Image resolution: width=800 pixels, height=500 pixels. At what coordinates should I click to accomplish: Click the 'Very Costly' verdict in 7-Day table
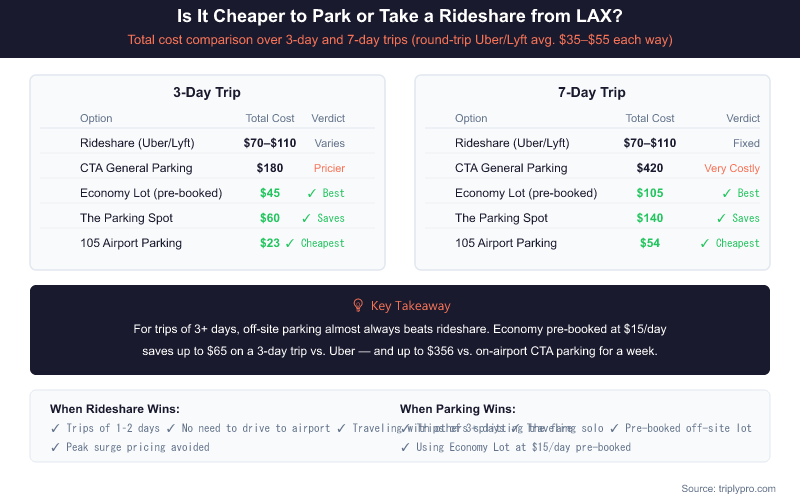click(731, 168)
